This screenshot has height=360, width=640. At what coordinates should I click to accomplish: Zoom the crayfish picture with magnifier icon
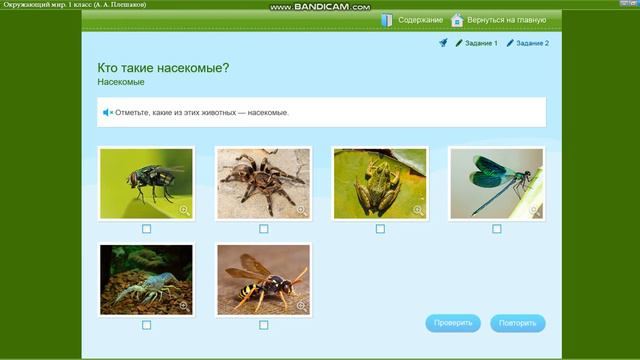pyautogui.click(x=184, y=306)
